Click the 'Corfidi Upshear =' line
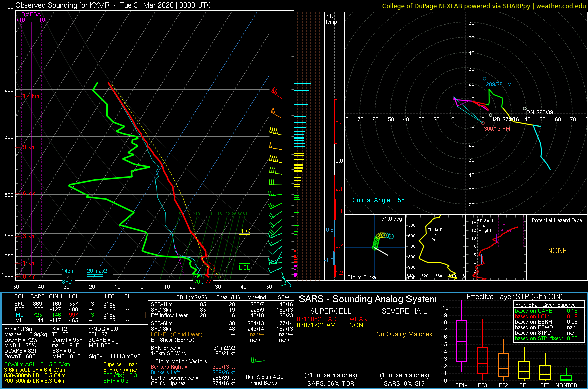 point(193,383)
